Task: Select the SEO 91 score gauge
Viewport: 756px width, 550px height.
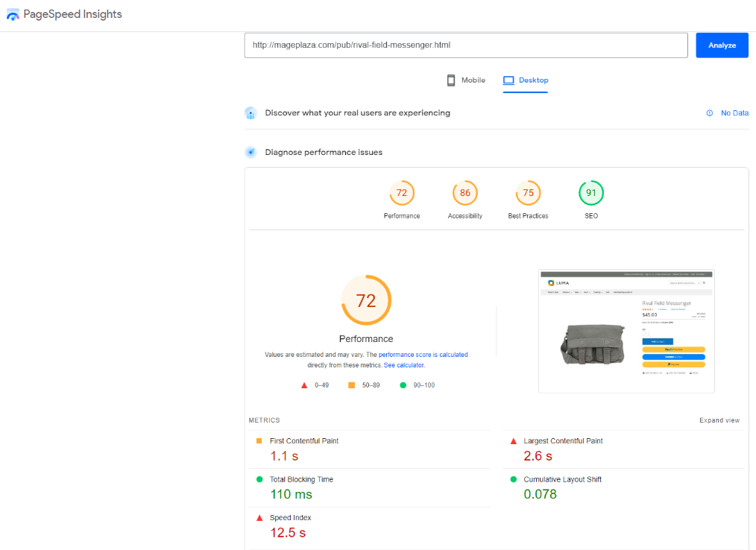Action: coord(591,194)
